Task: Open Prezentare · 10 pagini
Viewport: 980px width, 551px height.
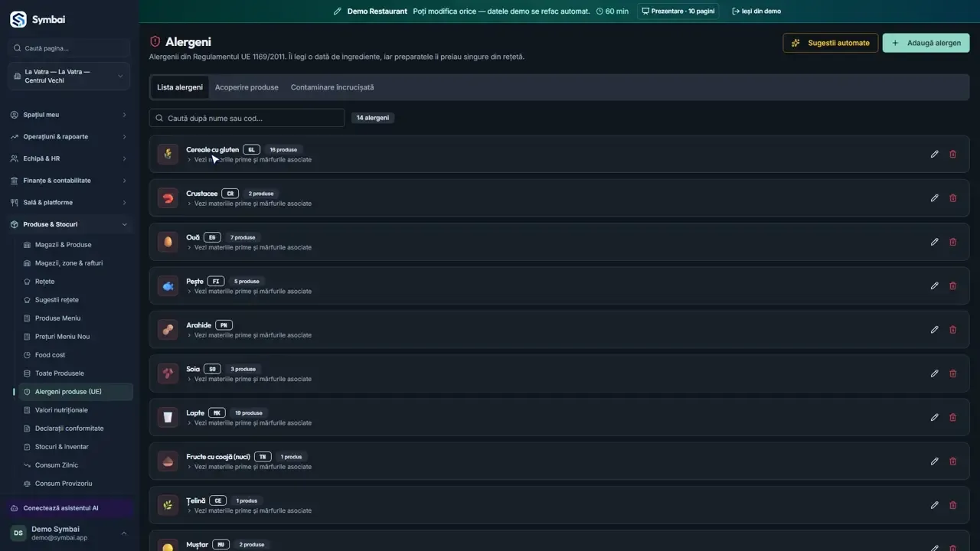Action: point(678,11)
